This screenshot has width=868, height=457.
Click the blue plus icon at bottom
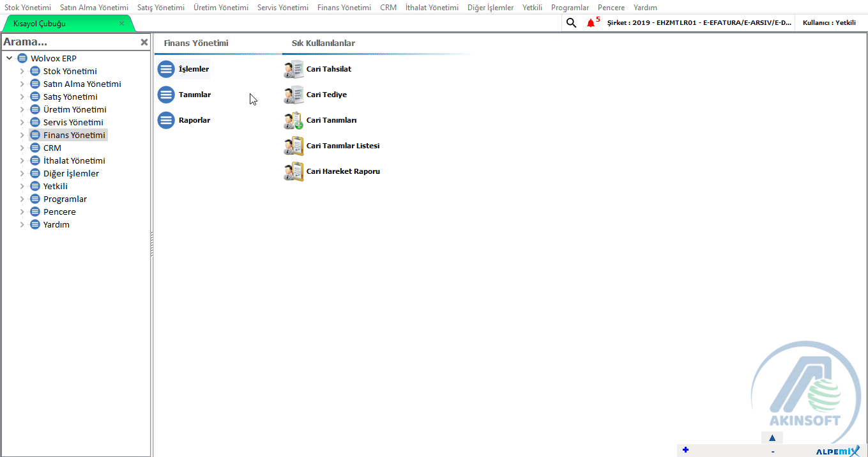685,450
